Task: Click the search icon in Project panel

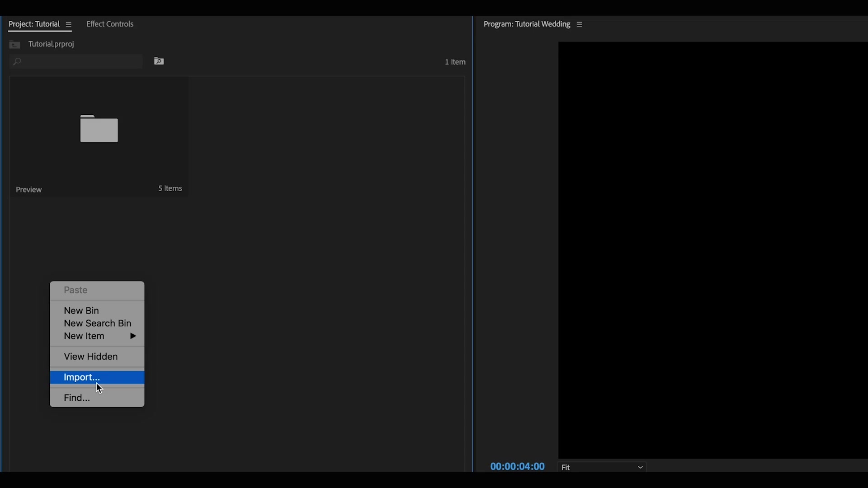Action: point(17,61)
